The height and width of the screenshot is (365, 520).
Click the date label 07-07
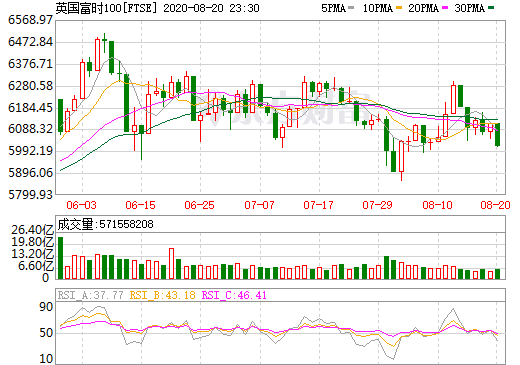coord(259,205)
